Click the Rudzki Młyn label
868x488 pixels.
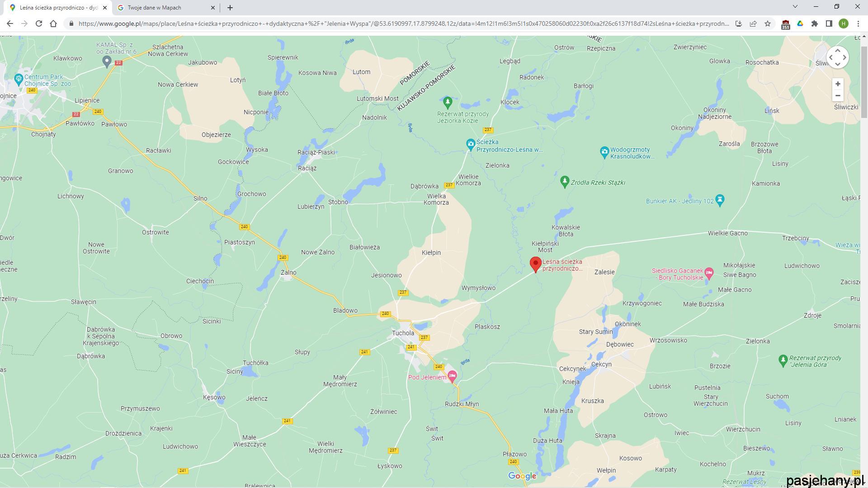pos(462,404)
